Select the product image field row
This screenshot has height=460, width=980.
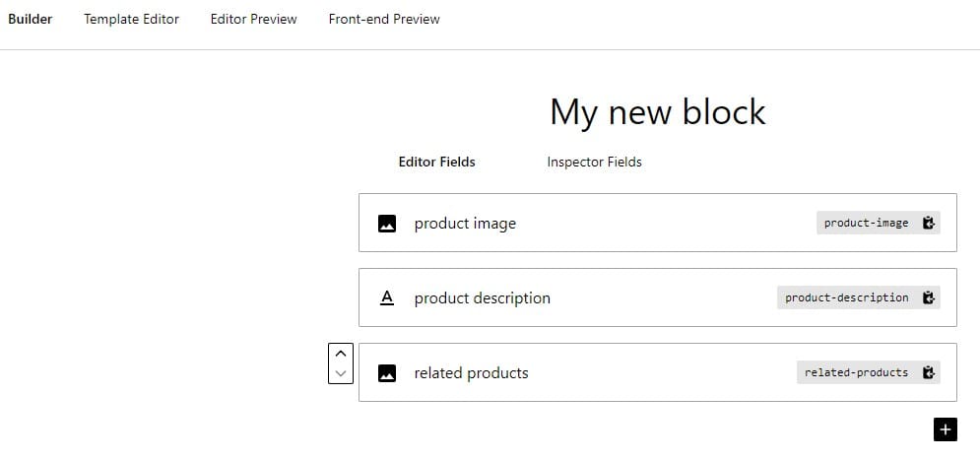(658, 224)
